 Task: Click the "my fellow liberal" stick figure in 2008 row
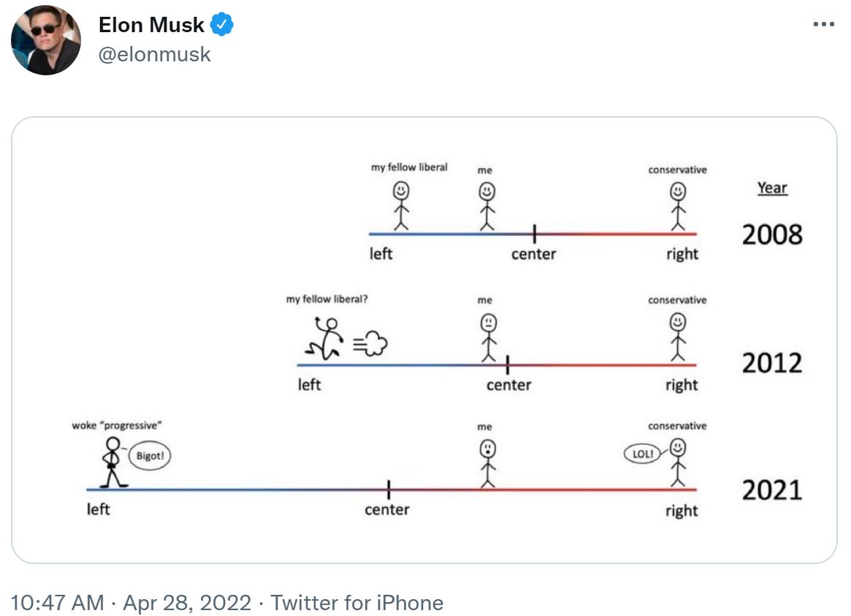pos(400,205)
